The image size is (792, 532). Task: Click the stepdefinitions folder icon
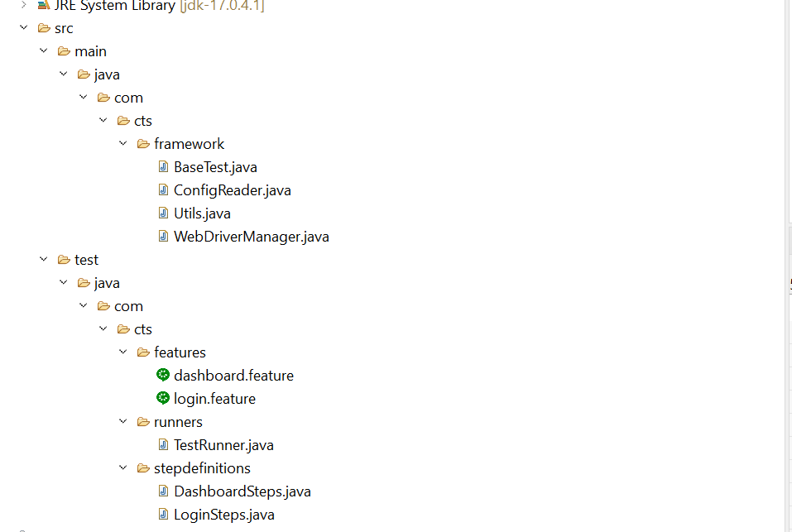143,467
